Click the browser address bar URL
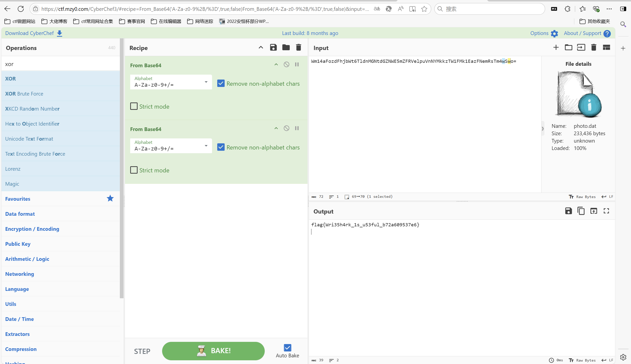Viewport: 631px width, 364px height. pyautogui.click(x=205, y=9)
